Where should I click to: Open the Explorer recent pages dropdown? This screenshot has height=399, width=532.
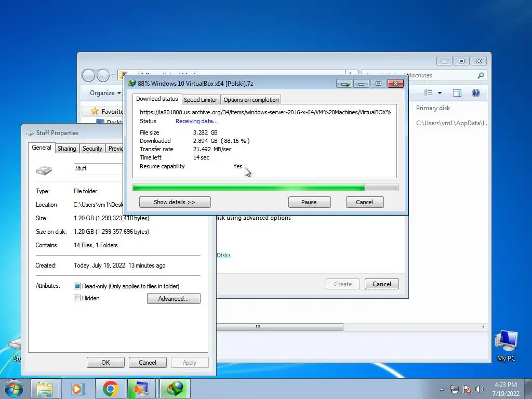tap(113, 76)
